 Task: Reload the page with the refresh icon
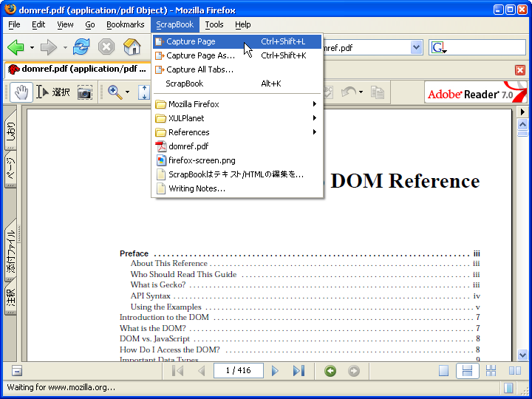click(x=81, y=47)
